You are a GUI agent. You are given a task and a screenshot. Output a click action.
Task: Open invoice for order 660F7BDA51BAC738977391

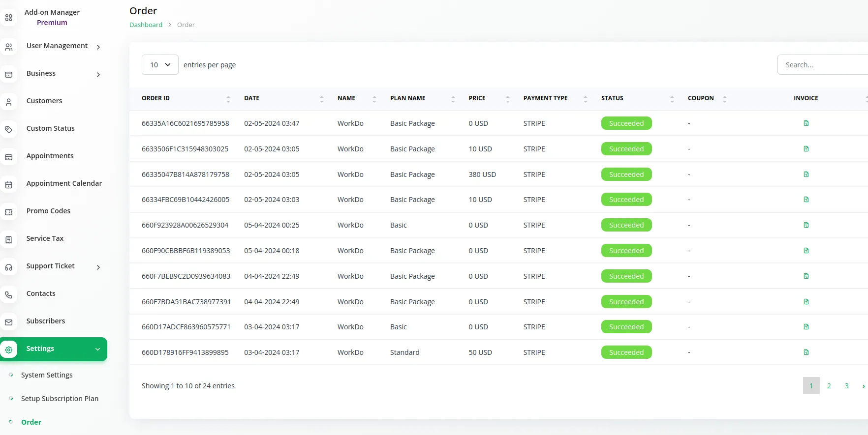pos(806,301)
